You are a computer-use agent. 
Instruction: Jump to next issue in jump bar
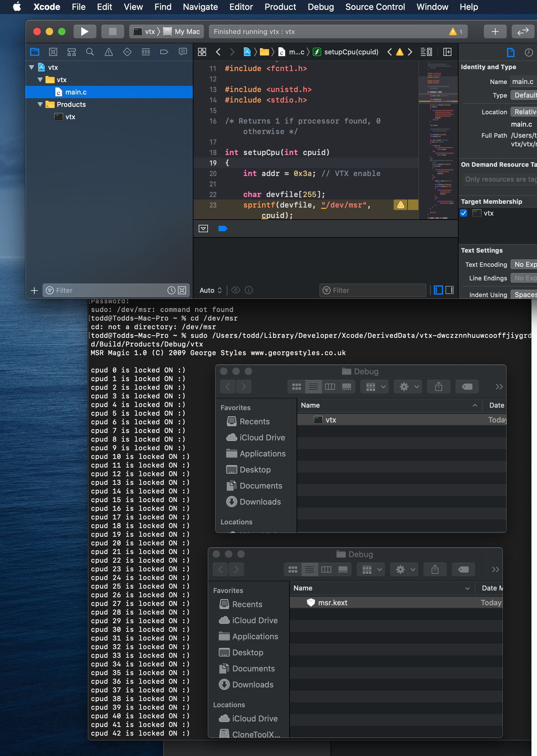click(x=410, y=52)
